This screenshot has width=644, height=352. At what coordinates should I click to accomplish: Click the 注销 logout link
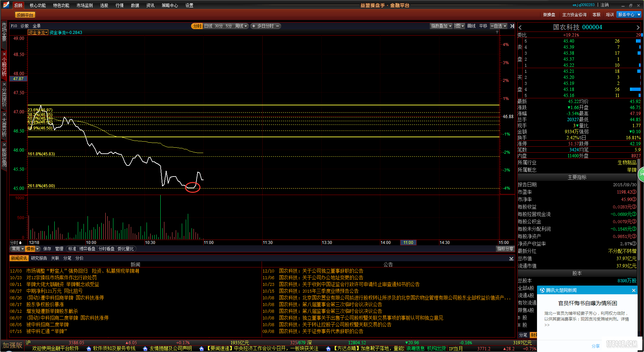(x=604, y=5)
